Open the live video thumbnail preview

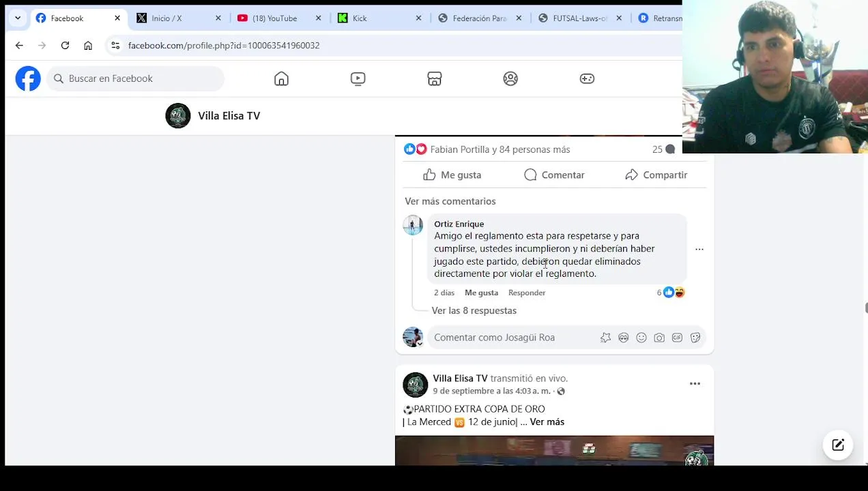pos(554,451)
